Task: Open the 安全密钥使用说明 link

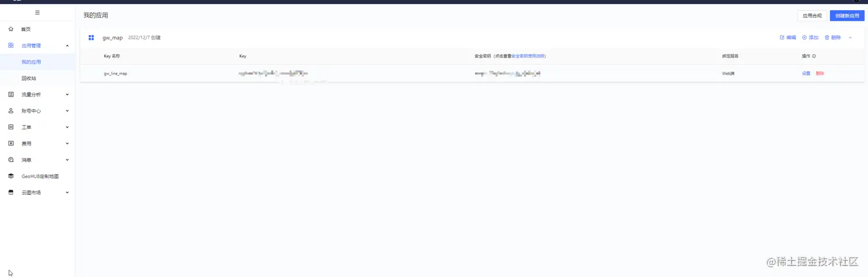Action: [527, 56]
